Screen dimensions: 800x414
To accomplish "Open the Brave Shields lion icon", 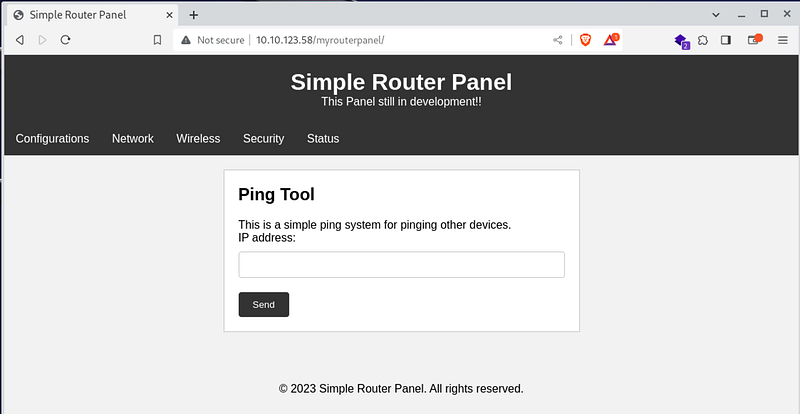I will (x=585, y=40).
